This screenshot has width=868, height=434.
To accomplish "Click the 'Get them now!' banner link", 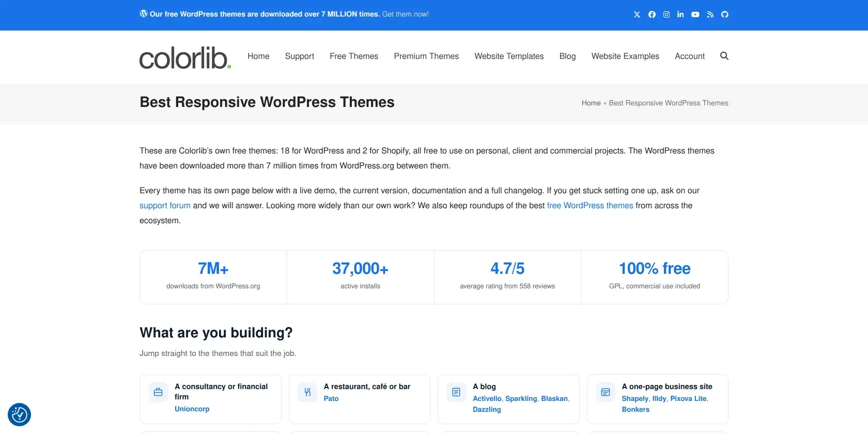I will coord(406,14).
